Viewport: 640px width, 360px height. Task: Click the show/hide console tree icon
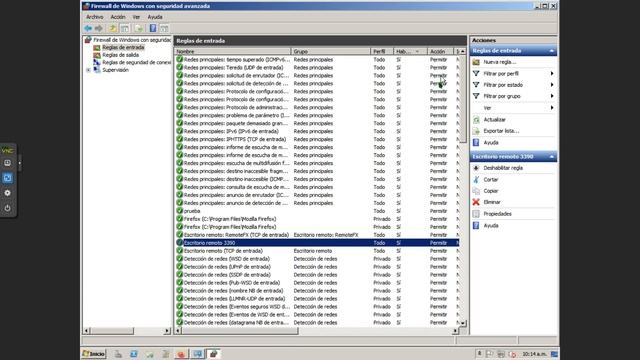click(x=124, y=28)
